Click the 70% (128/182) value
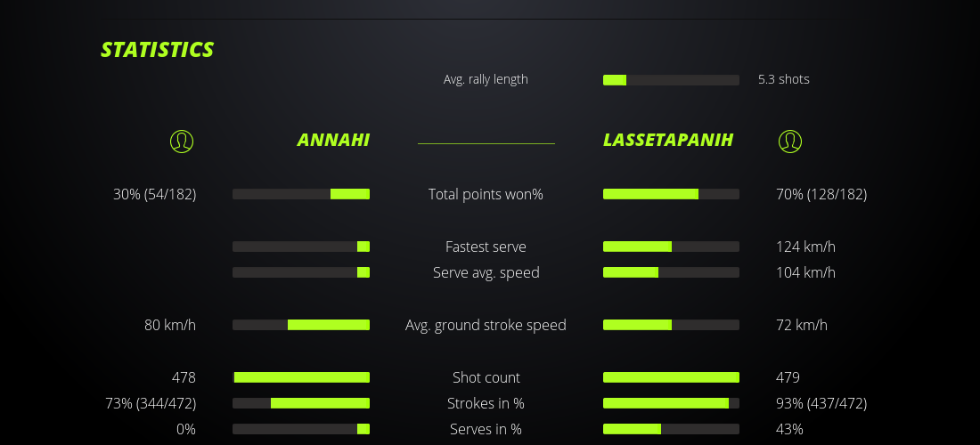 point(821,194)
